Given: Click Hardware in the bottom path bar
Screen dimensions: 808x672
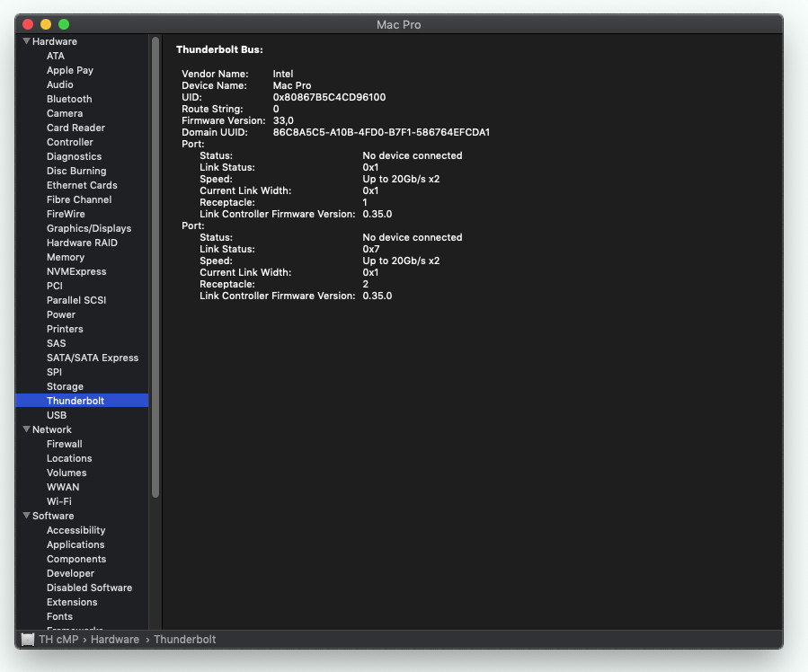Looking at the screenshot, I should point(115,640).
